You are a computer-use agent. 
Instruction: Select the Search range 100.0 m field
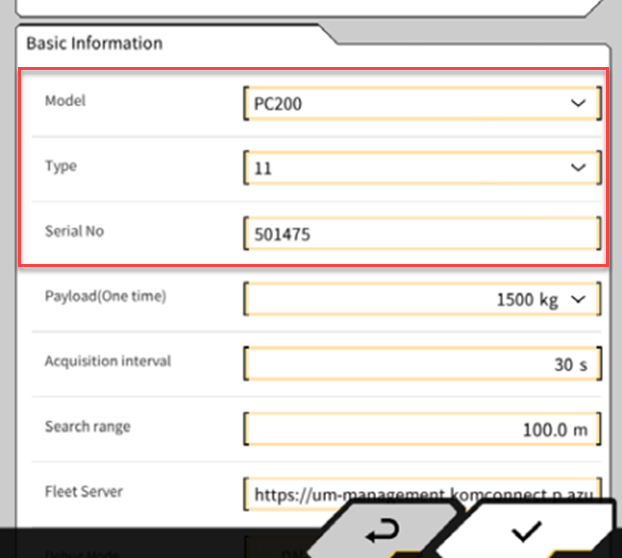click(422, 429)
